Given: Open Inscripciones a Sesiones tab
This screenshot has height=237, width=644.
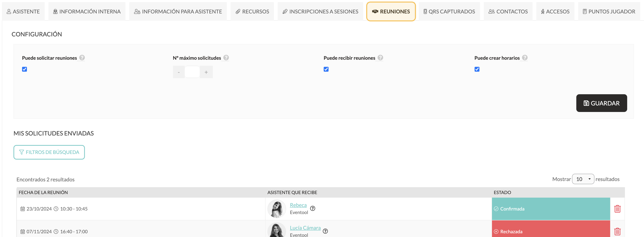Looking at the screenshot, I should tap(320, 11).
